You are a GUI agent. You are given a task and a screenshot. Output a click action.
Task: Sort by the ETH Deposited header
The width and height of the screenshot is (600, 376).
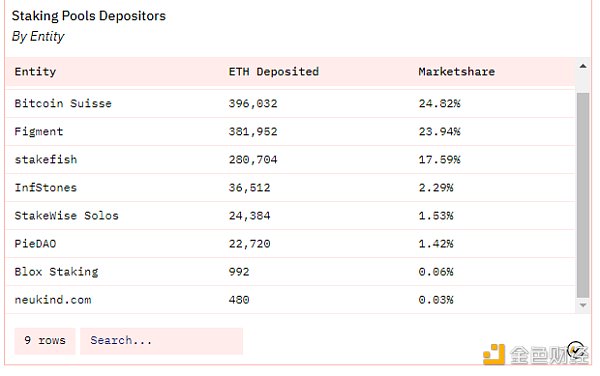274,72
